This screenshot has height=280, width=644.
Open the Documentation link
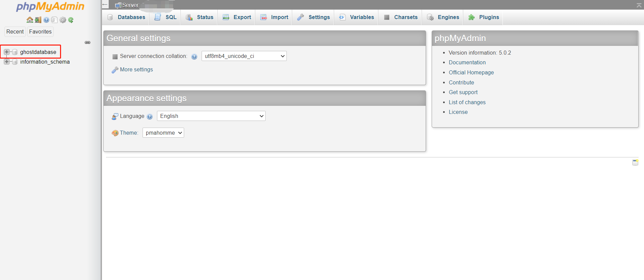tap(467, 62)
